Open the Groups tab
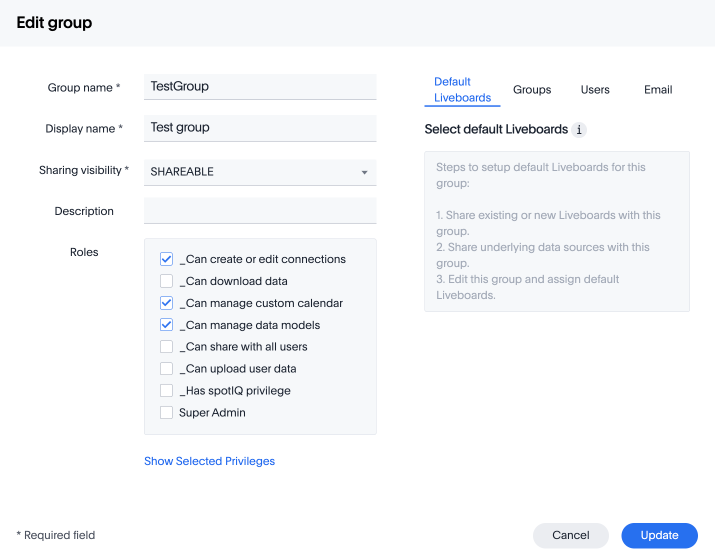 click(x=532, y=90)
